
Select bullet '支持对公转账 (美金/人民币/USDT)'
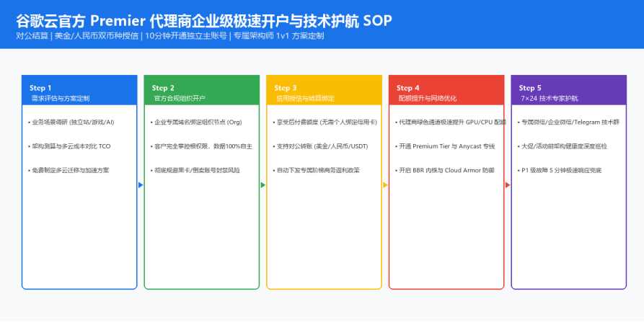[320, 146]
